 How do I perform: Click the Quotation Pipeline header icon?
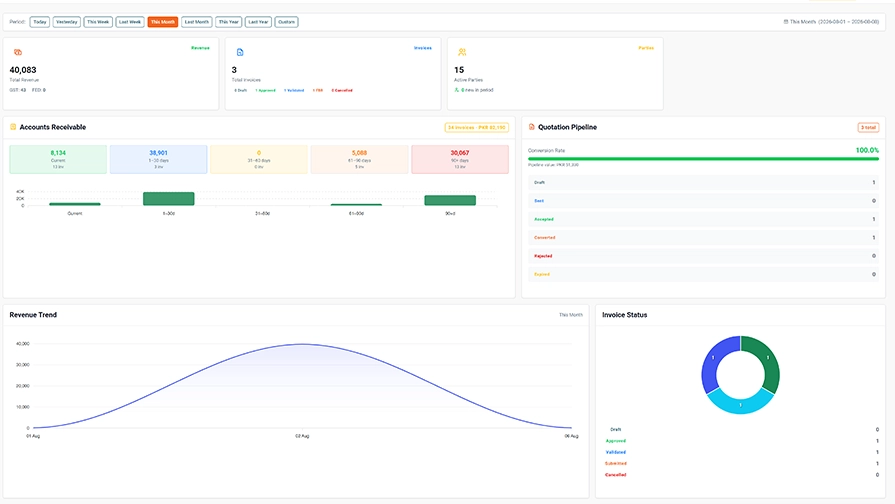click(x=531, y=127)
